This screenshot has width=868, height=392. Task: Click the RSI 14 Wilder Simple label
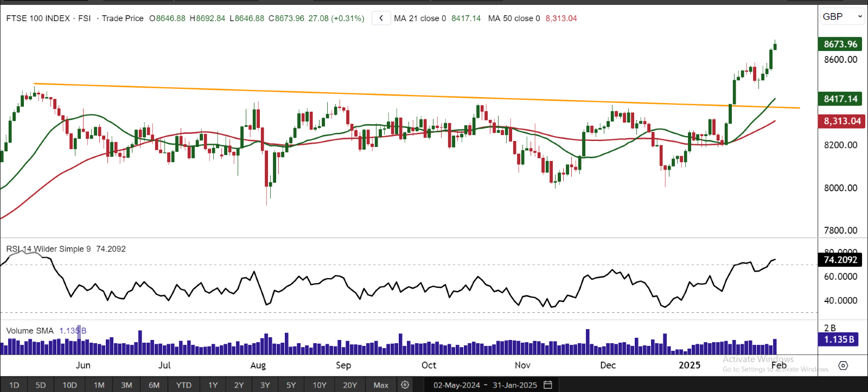coord(48,249)
